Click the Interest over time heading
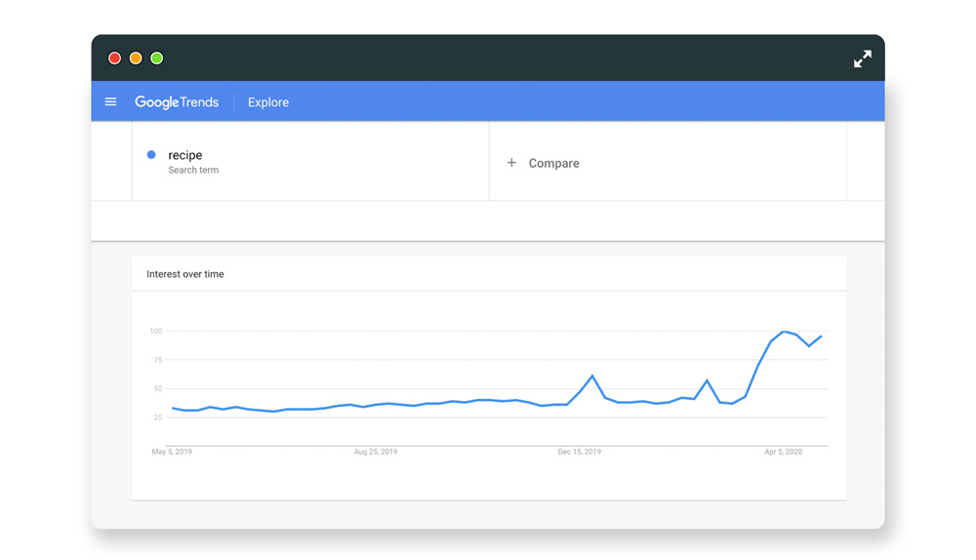Image resolution: width=976 pixels, height=560 pixels. (185, 274)
